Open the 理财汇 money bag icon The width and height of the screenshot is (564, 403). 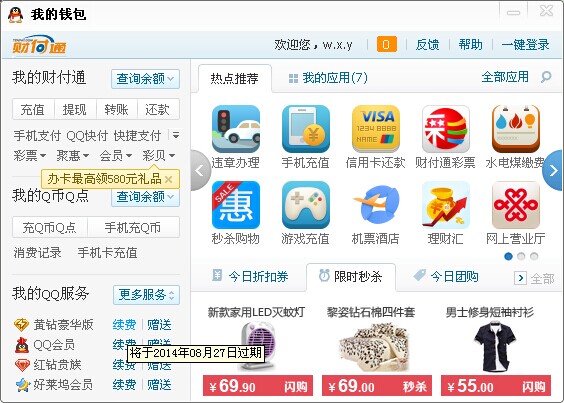tap(446, 205)
